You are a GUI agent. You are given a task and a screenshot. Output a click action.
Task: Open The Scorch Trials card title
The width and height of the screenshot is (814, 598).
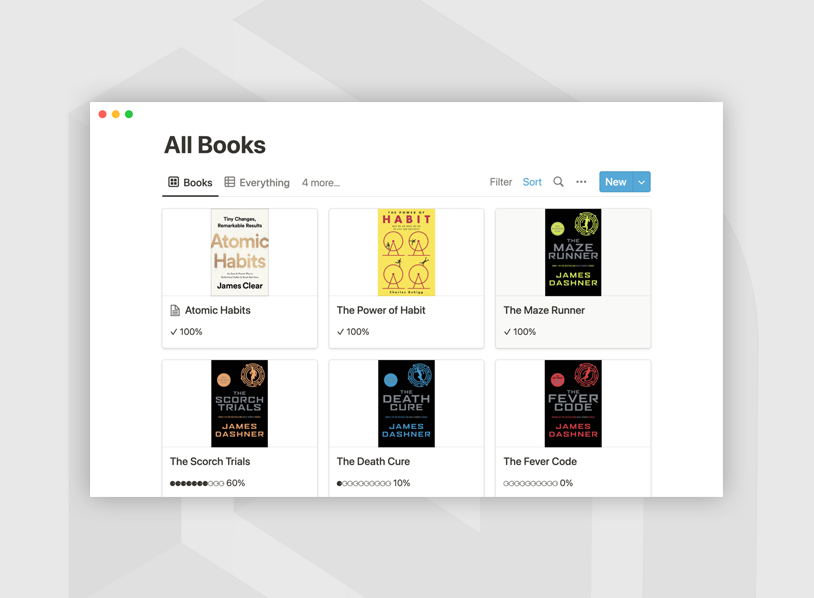tap(210, 461)
